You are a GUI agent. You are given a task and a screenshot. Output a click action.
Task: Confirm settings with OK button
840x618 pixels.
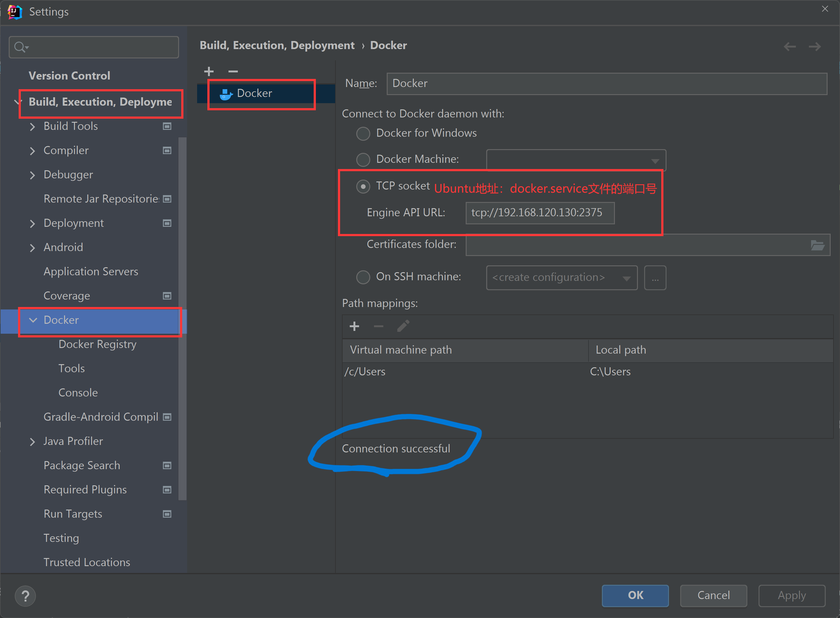(635, 596)
